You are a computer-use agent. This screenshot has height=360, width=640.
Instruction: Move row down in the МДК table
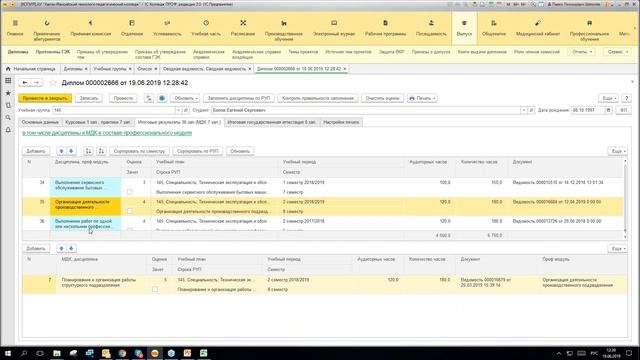click(71, 249)
